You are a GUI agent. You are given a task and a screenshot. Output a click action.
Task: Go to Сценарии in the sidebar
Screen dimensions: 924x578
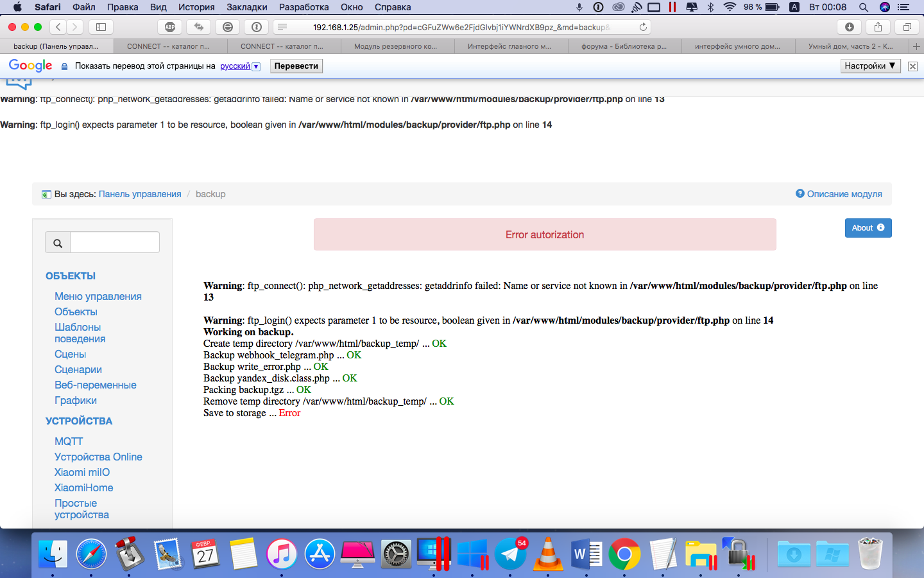[x=78, y=369]
